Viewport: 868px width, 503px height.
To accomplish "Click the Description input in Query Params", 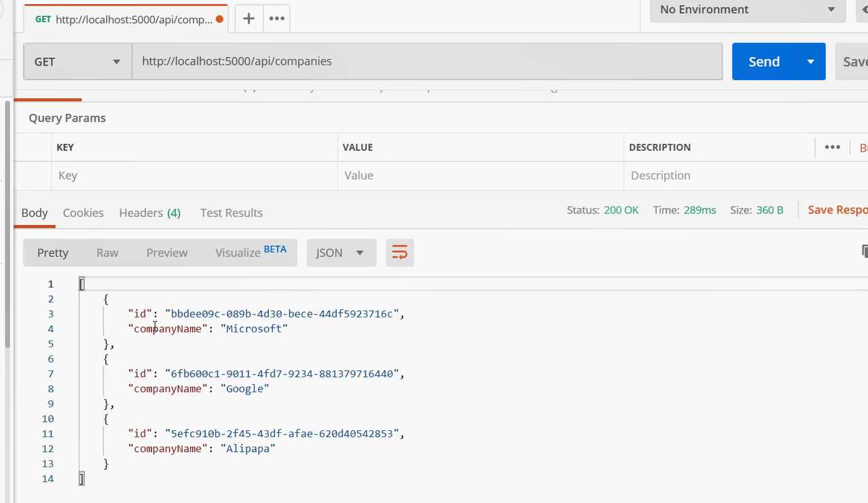I will 746,175.
